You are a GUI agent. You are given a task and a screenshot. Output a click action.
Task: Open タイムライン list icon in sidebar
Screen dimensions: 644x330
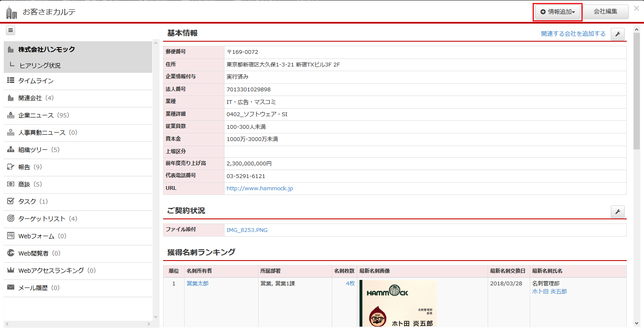coord(11,81)
